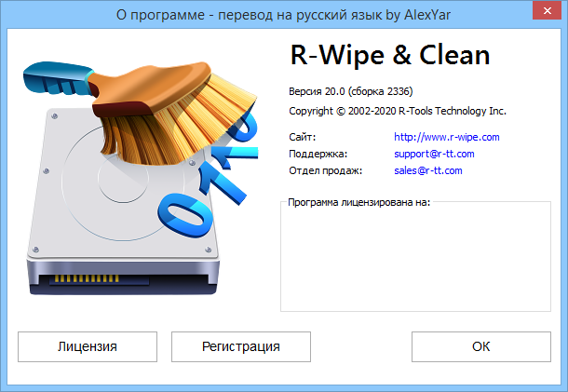Open the http://www.r-wipe.com website link
The height and width of the screenshot is (392, 568).
[x=447, y=137]
